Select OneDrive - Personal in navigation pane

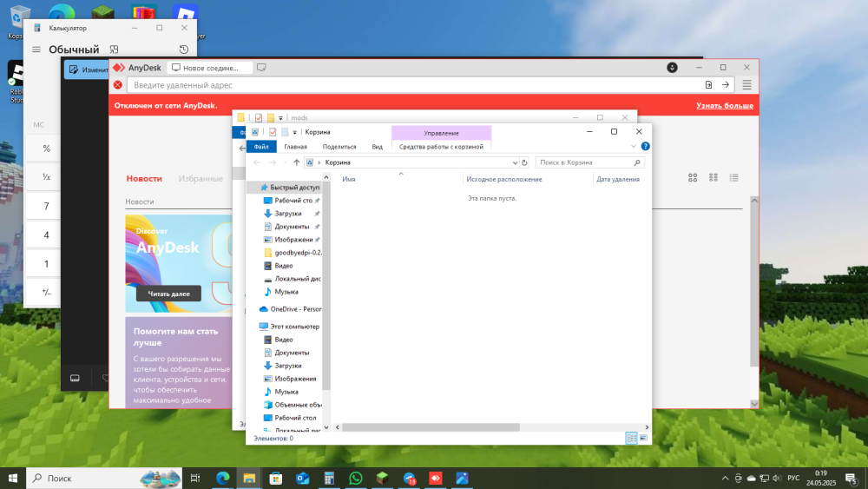[x=290, y=309]
